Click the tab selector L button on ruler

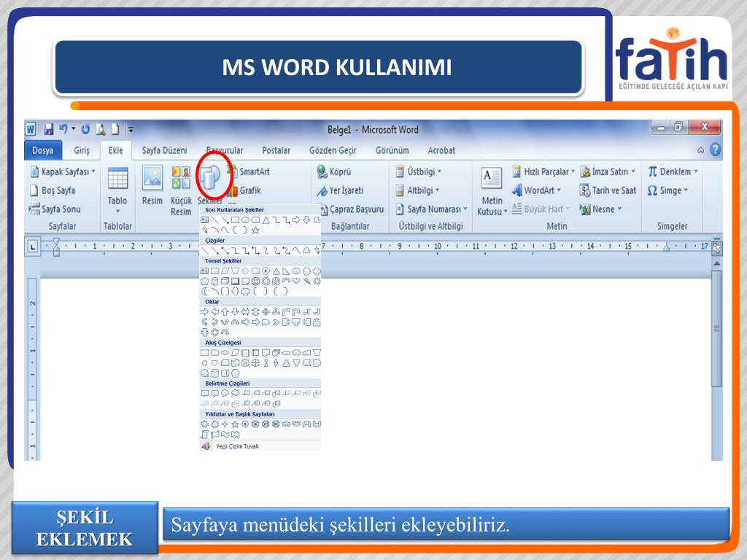tap(32, 246)
